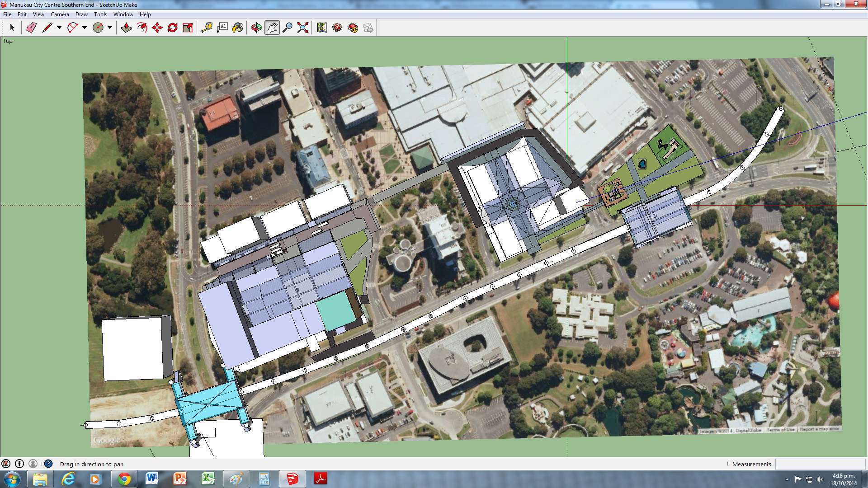Choose the Move tool

(x=157, y=28)
